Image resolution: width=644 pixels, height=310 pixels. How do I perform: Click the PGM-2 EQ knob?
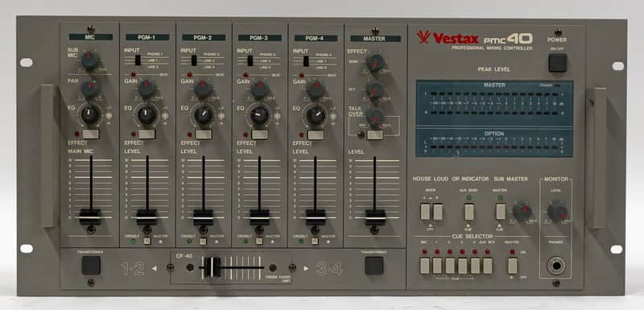pyautogui.click(x=203, y=115)
